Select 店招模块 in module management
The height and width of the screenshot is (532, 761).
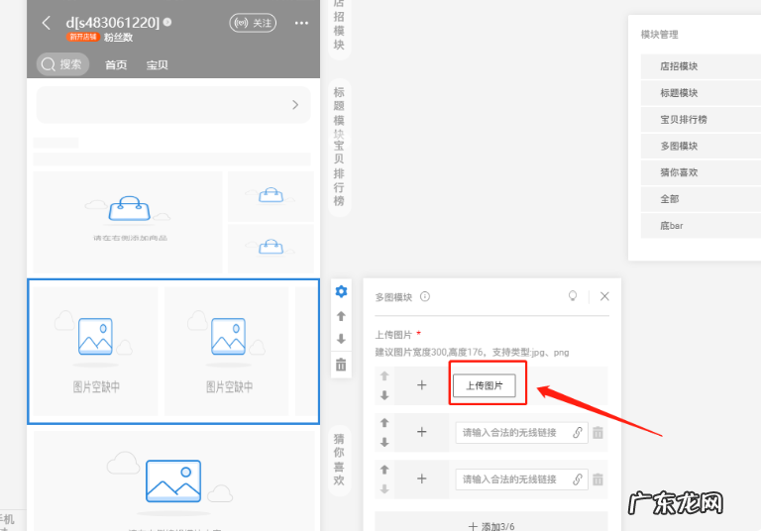click(x=701, y=66)
